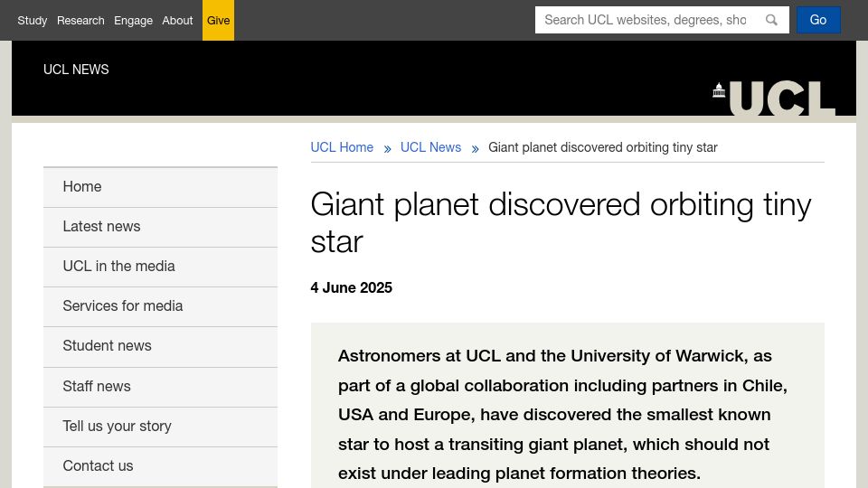Open UCL in the media page

[161, 267]
